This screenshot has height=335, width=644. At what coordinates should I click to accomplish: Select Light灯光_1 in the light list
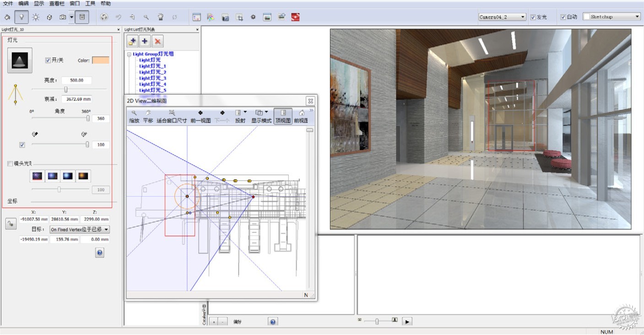tap(152, 66)
